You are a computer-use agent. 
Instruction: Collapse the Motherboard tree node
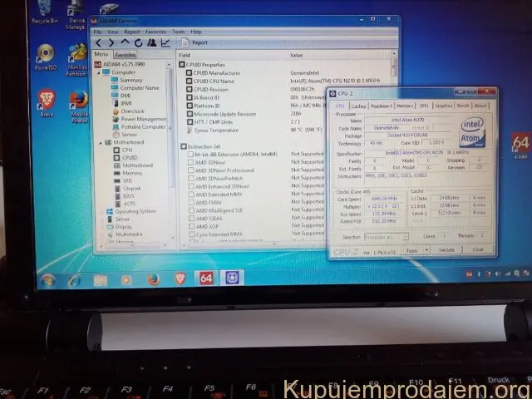coord(101,142)
